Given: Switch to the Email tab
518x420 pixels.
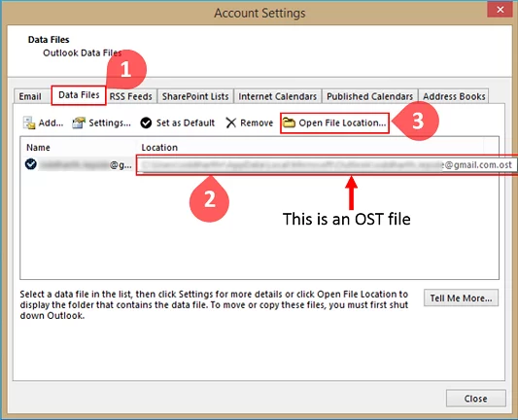Looking at the screenshot, I should (x=30, y=96).
